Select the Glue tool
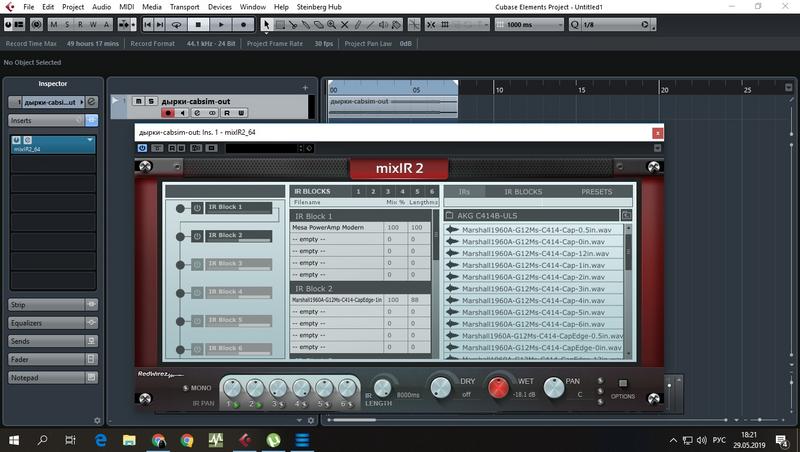This screenshot has height=452, width=800. pyautogui.click(x=306, y=24)
